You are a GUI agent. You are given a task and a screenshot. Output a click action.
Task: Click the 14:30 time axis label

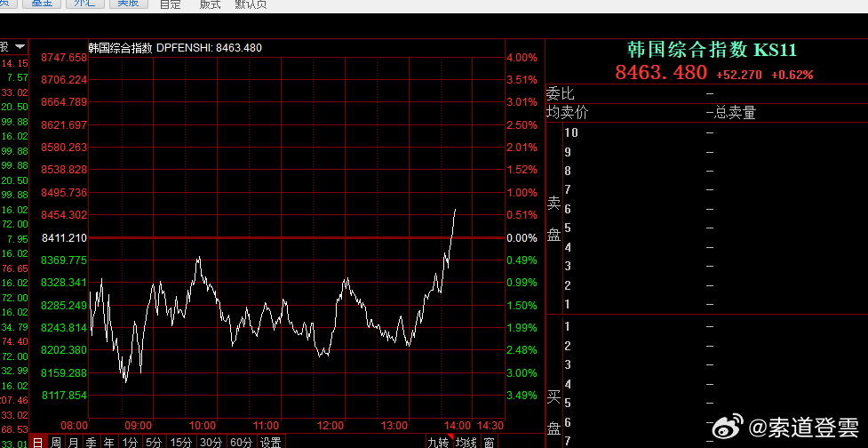490,425
